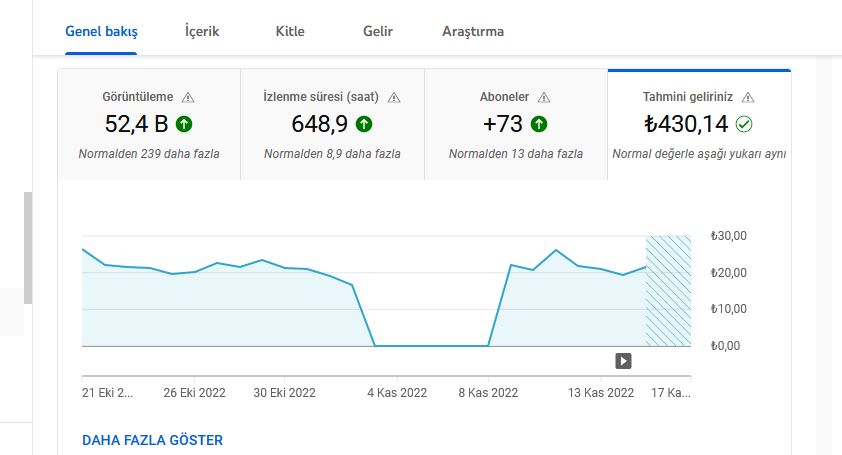The width and height of the screenshot is (842, 455).
Task: Switch to the İçerik tab
Action: pyautogui.click(x=202, y=31)
